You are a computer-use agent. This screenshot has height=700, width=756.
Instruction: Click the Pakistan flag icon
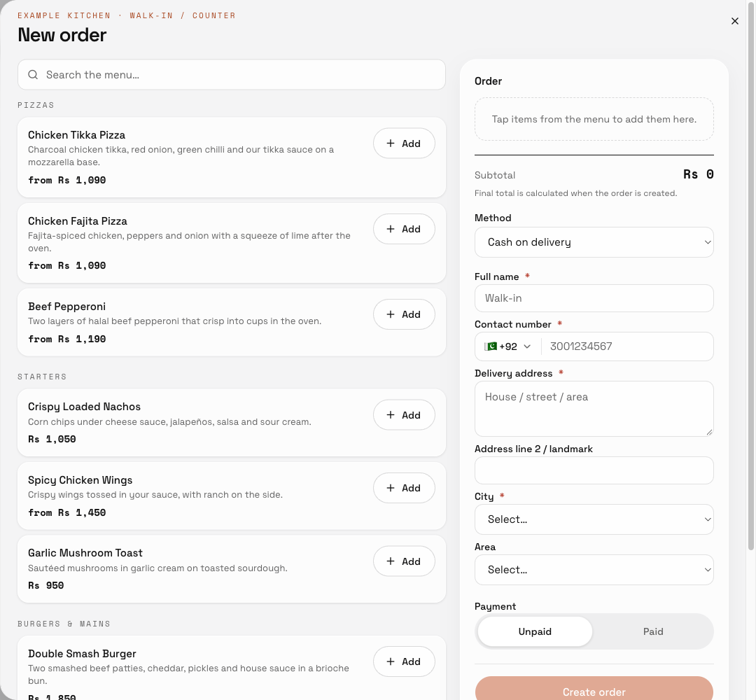point(491,346)
